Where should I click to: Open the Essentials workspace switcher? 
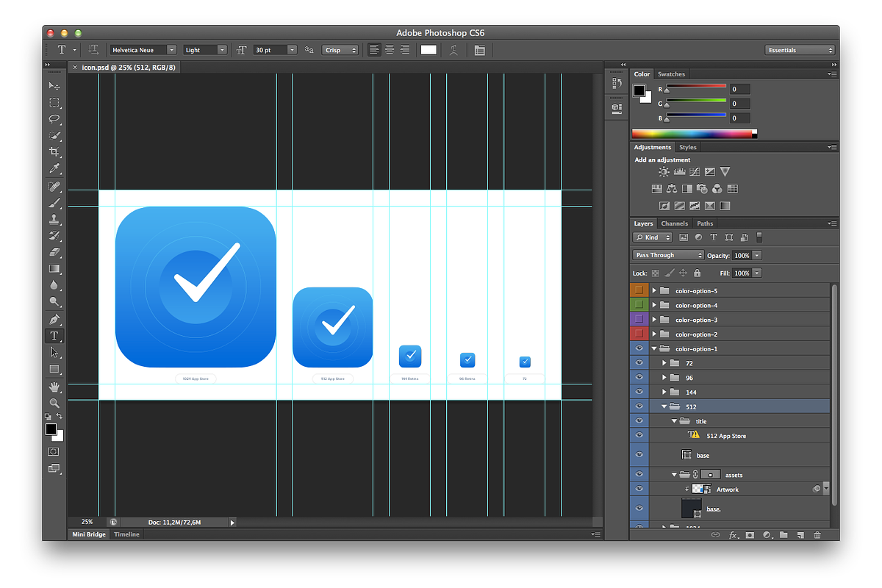(800, 50)
